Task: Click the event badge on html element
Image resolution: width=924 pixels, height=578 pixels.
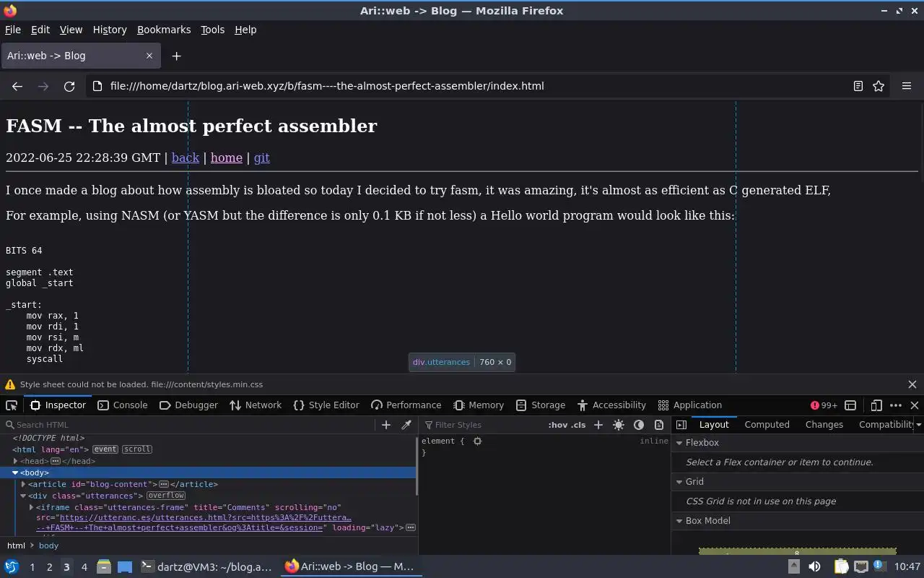Action: [105, 449]
